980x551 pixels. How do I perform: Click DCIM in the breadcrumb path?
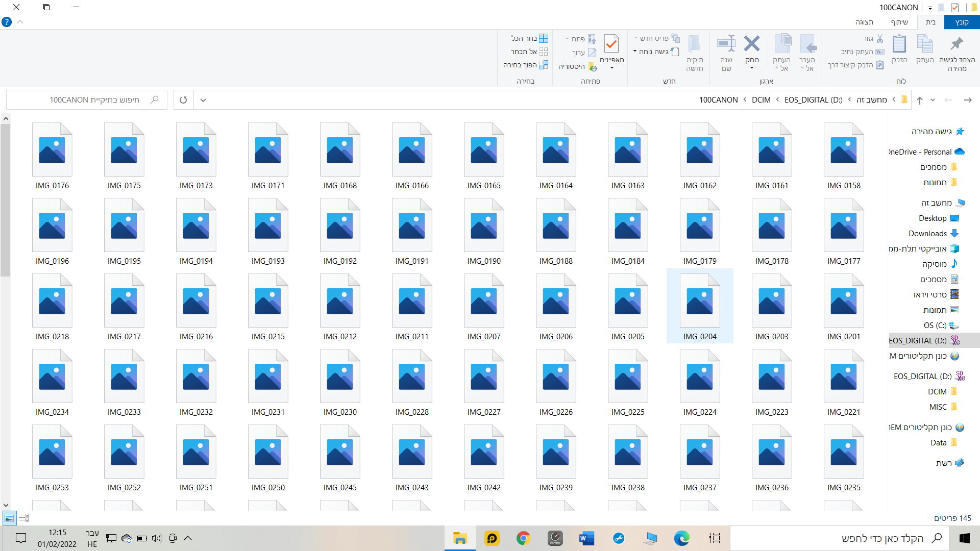click(x=761, y=100)
